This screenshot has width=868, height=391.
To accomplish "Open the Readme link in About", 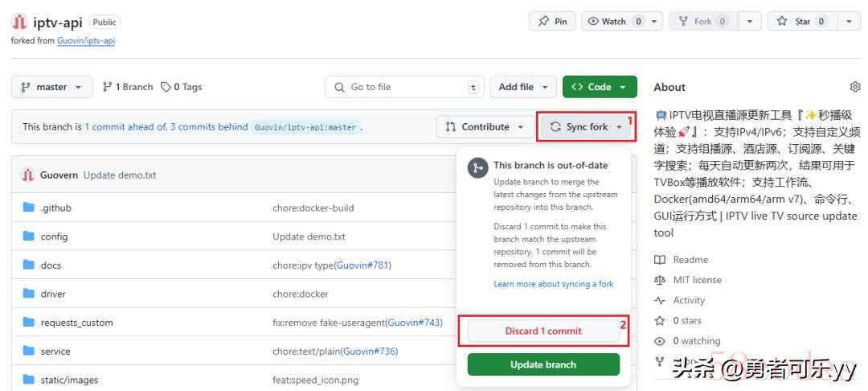I will (690, 260).
